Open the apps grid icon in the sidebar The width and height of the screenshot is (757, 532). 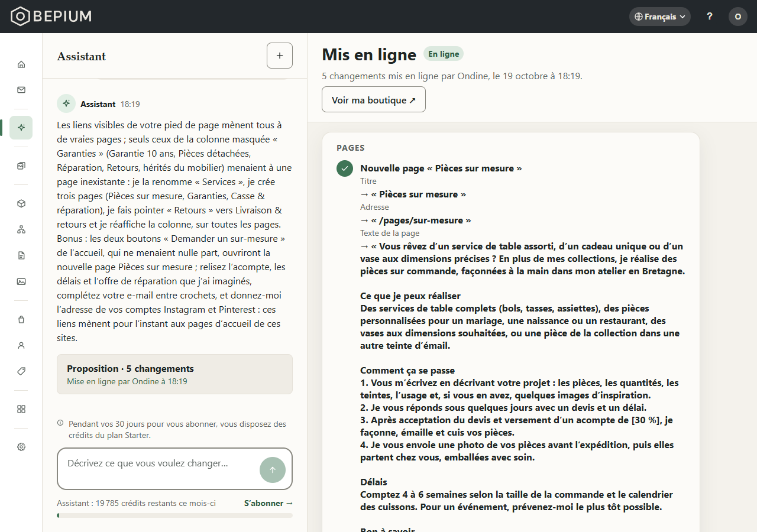pyautogui.click(x=21, y=409)
